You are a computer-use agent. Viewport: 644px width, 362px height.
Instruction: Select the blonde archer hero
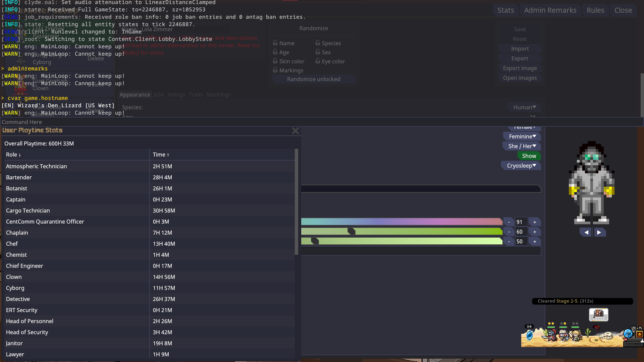(576, 335)
